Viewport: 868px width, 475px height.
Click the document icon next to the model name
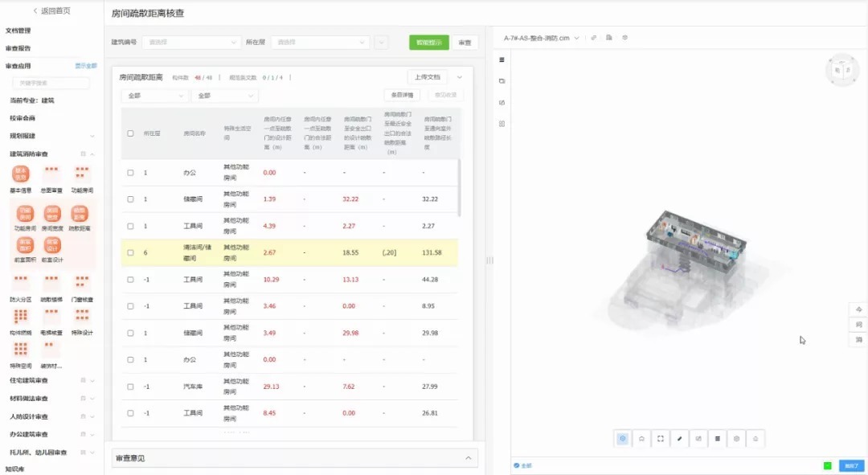point(609,39)
